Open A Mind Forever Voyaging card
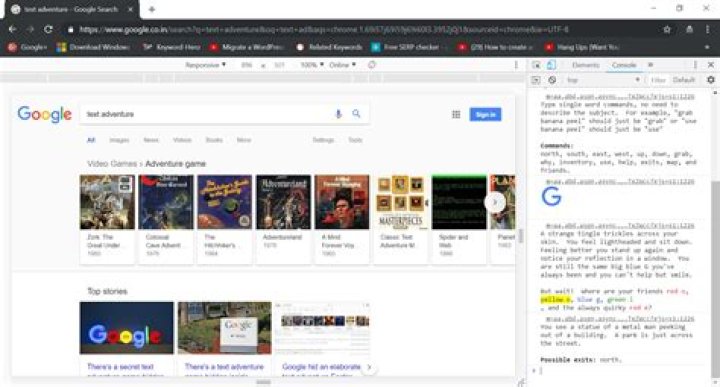 pos(342,219)
